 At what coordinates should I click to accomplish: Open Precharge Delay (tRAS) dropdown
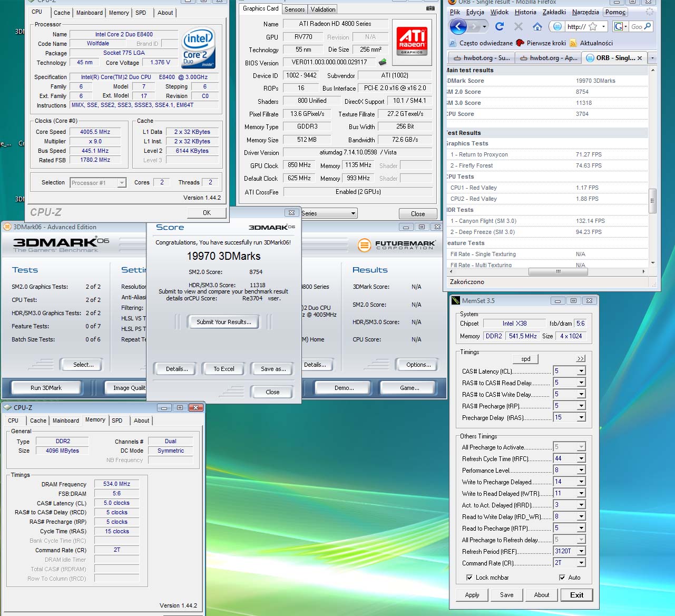pos(581,417)
